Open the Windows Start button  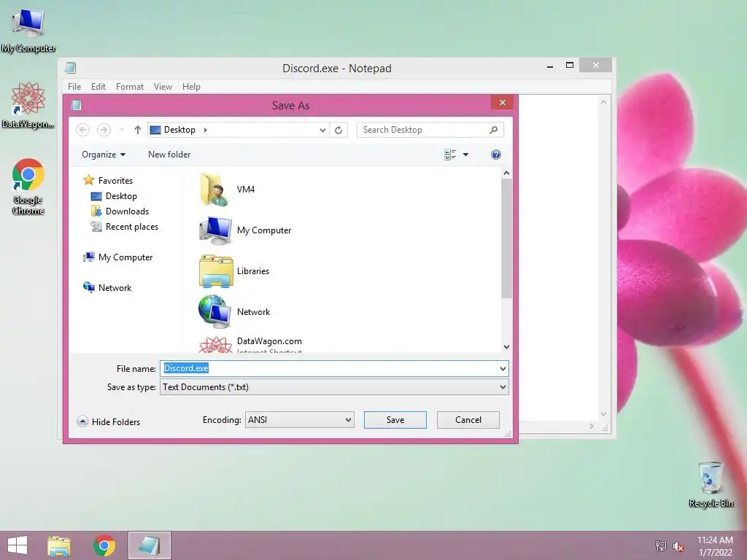pos(18,545)
